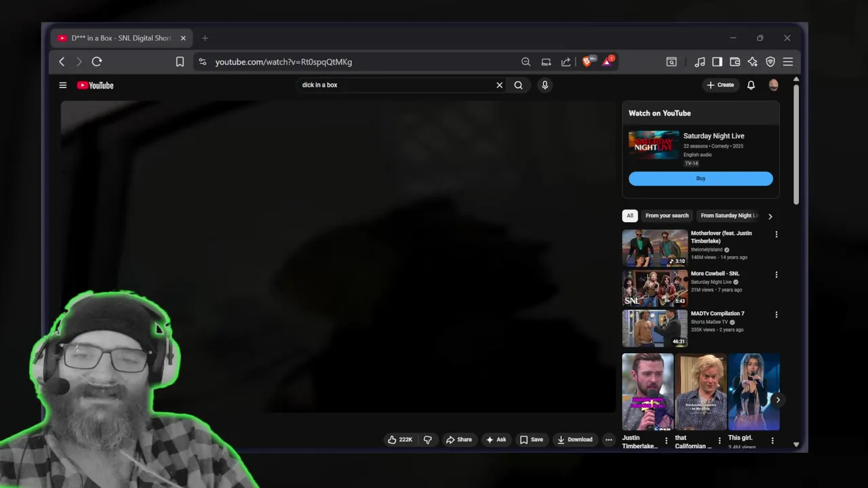Open the notifications bell
This screenshot has width=868, height=488.
point(751,85)
